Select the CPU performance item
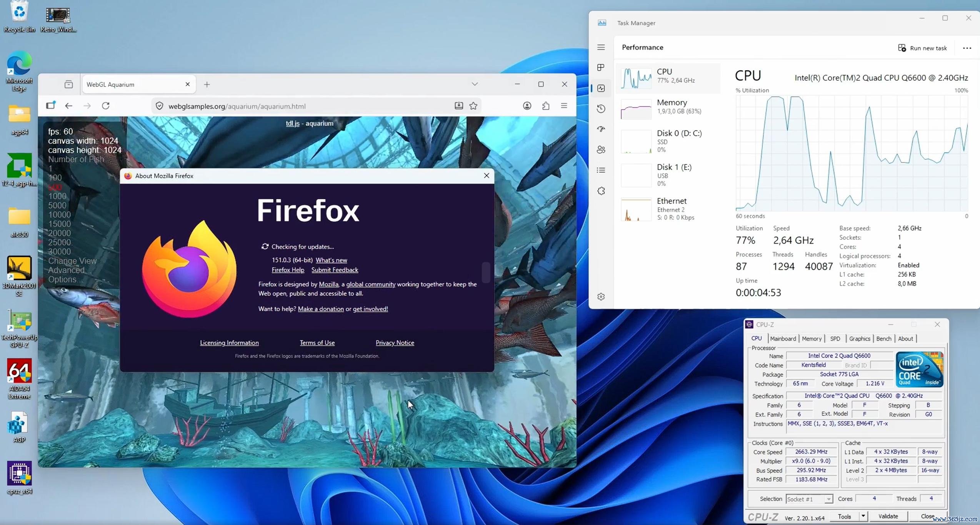The image size is (980, 525). tap(668, 78)
